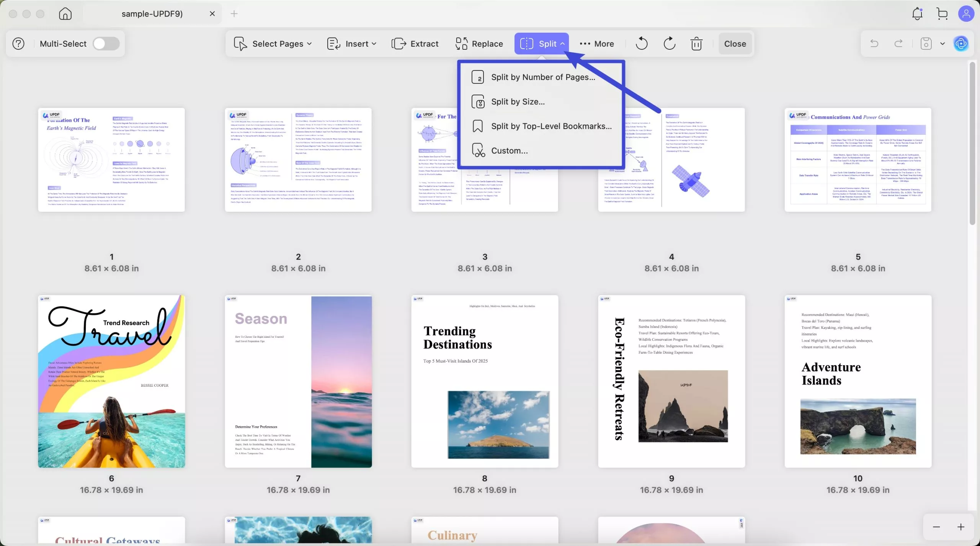Enable Multi-Select mode
980x546 pixels.
(106, 43)
